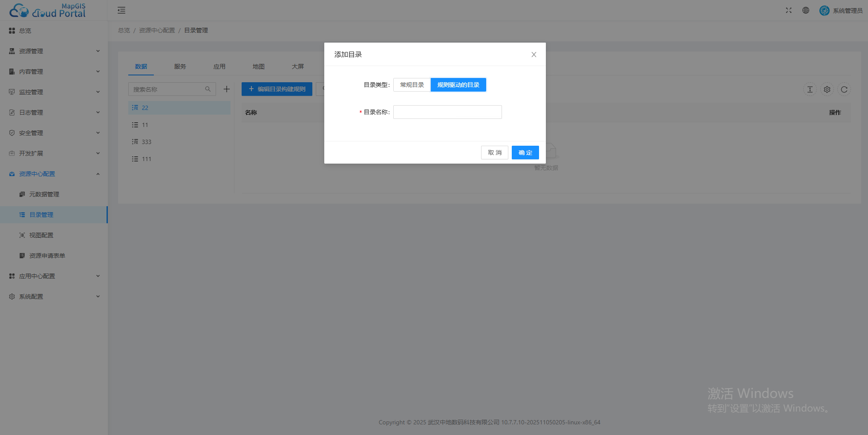Image resolution: width=868 pixels, height=435 pixels.
Task: Click the refresh icon above the table
Action: 844,89
